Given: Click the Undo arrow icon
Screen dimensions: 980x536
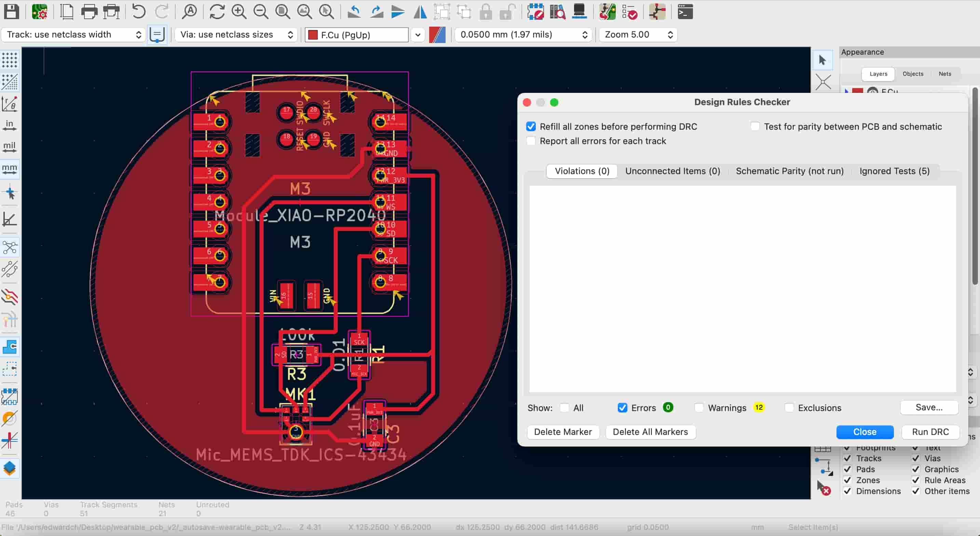Looking at the screenshot, I should pyautogui.click(x=138, y=12).
